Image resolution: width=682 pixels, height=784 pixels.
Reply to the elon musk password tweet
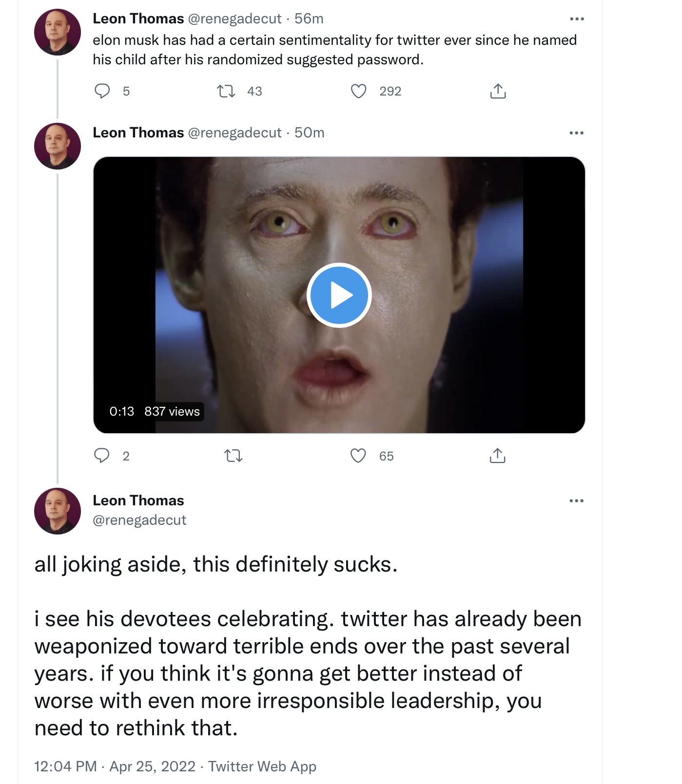102,91
